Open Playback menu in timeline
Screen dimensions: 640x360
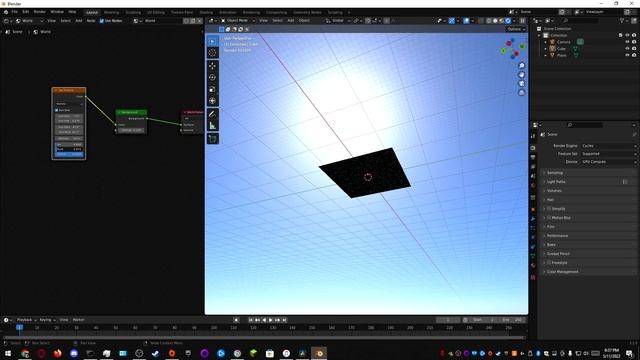click(26, 320)
